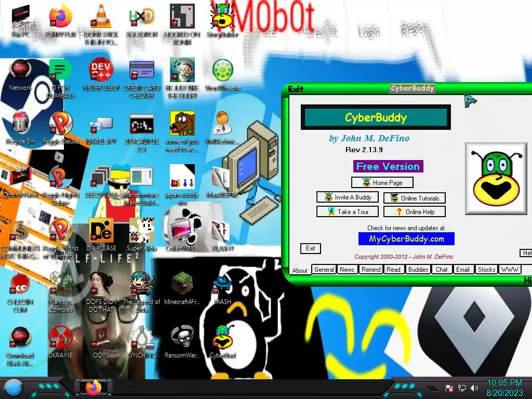Launch the Super Hilda game icon
Image resolution: width=532 pixels, height=399 pixels.
tap(142, 235)
